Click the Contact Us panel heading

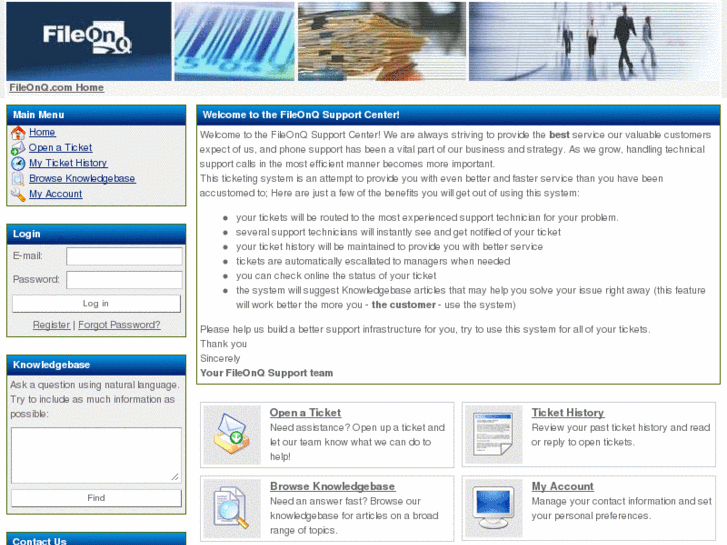pyautogui.click(x=39, y=541)
